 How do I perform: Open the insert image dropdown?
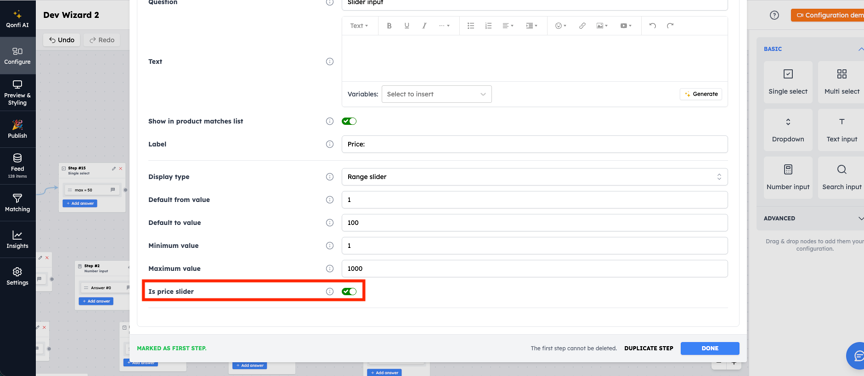[602, 26]
